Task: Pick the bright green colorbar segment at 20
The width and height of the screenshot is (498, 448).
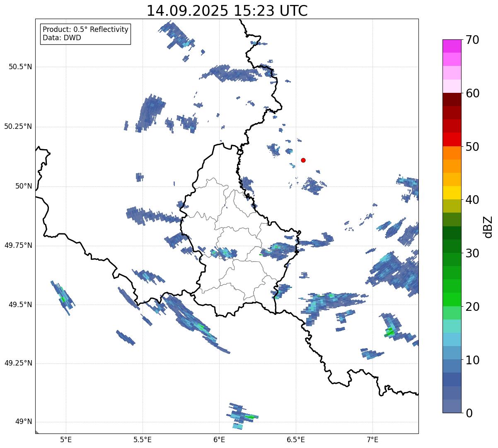Action: (452, 300)
